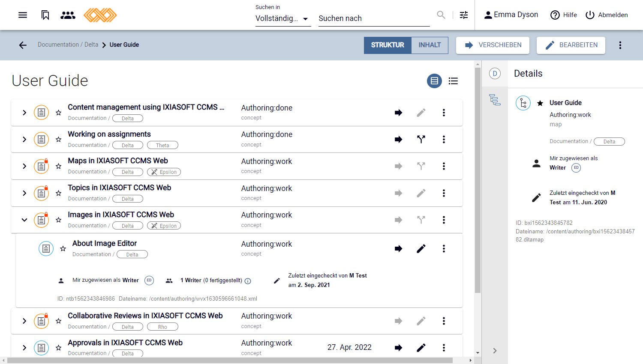Image resolution: width=643 pixels, height=364 pixels.
Task: Click the search magnifier icon
Action: click(x=441, y=15)
